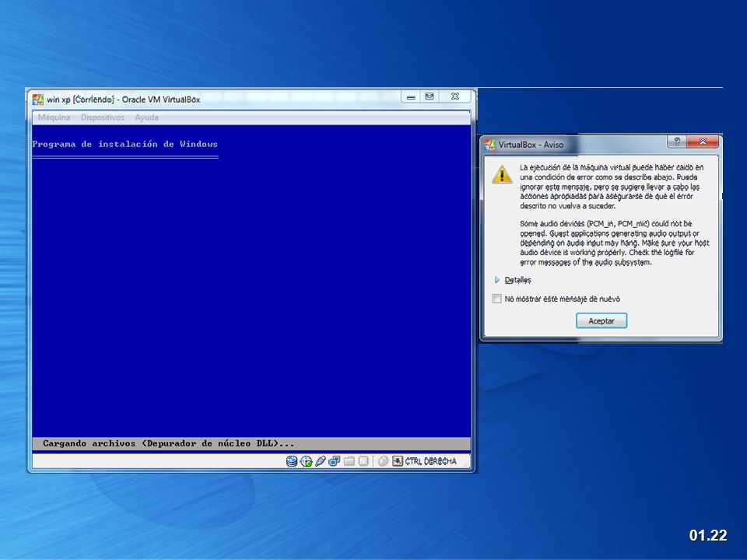Click the optical disc CD/DVD status icon
Screen dimensions: 747x560
coord(307,461)
